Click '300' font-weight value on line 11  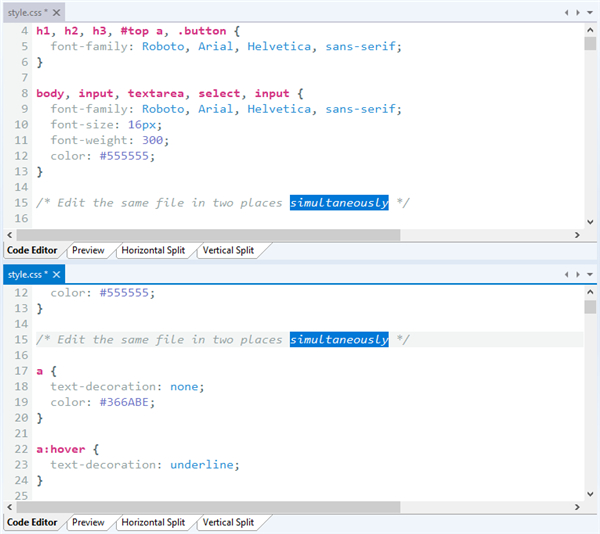click(x=152, y=140)
